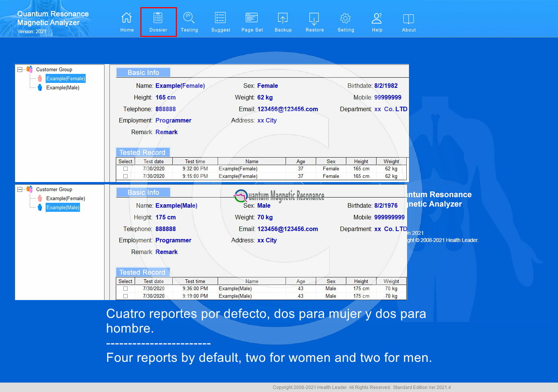The width and height of the screenshot is (558, 392).
Task: Click the height value "175 cm" in Basic Info
Action: coord(166,217)
